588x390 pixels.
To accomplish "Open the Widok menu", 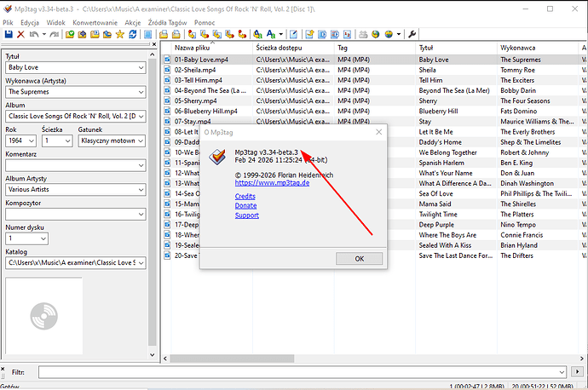I will (x=55, y=22).
